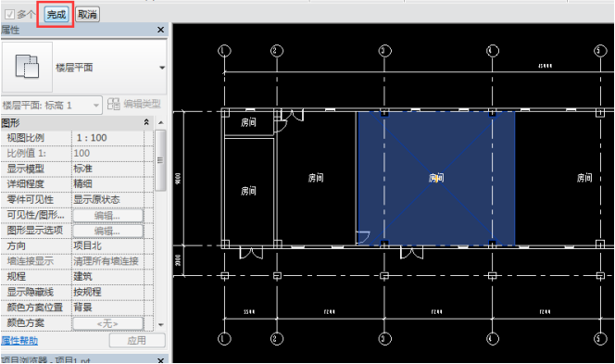Click the 应用 (Apply) button

pos(137,341)
